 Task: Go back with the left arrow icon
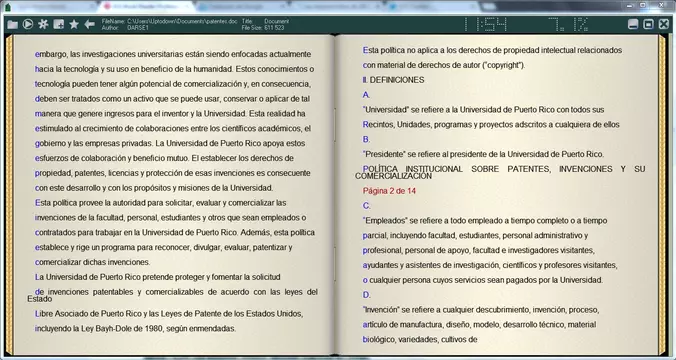[90, 24]
